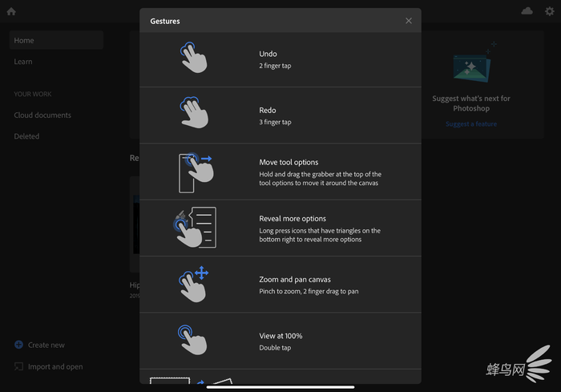Image resolution: width=561 pixels, height=392 pixels.
Task: Click the '3 finger tap' text
Action: click(x=275, y=122)
